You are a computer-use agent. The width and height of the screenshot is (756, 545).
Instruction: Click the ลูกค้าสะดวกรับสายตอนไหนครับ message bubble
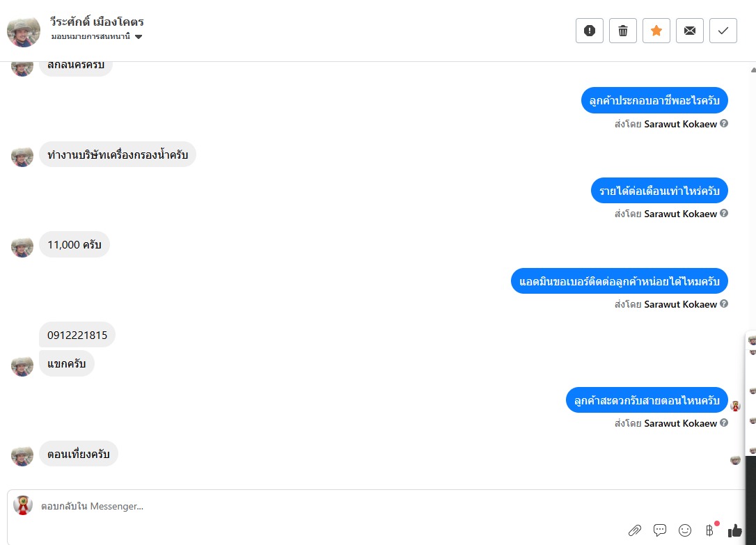tap(647, 400)
